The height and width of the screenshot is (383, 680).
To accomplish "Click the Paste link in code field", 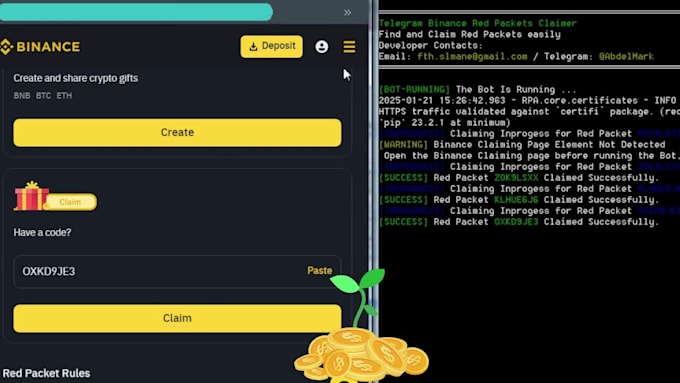I will [320, 271].
